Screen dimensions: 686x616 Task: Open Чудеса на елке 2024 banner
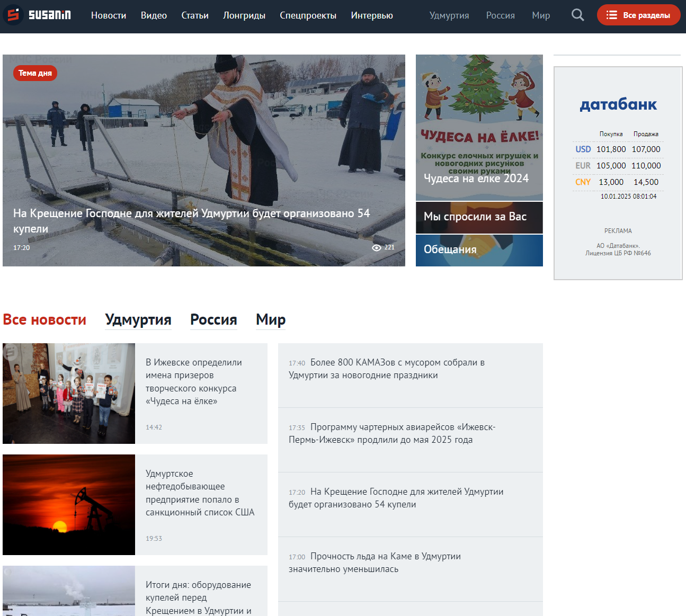479,127
